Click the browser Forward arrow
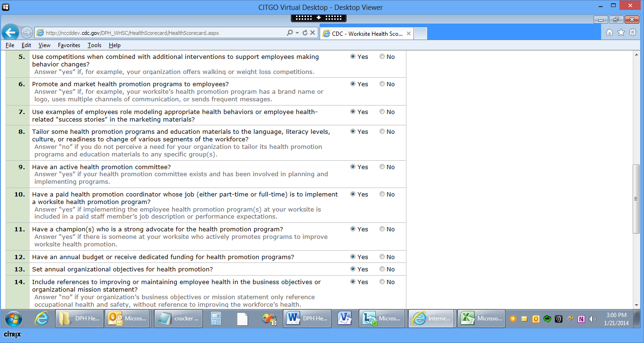 (x=26, y=33)
